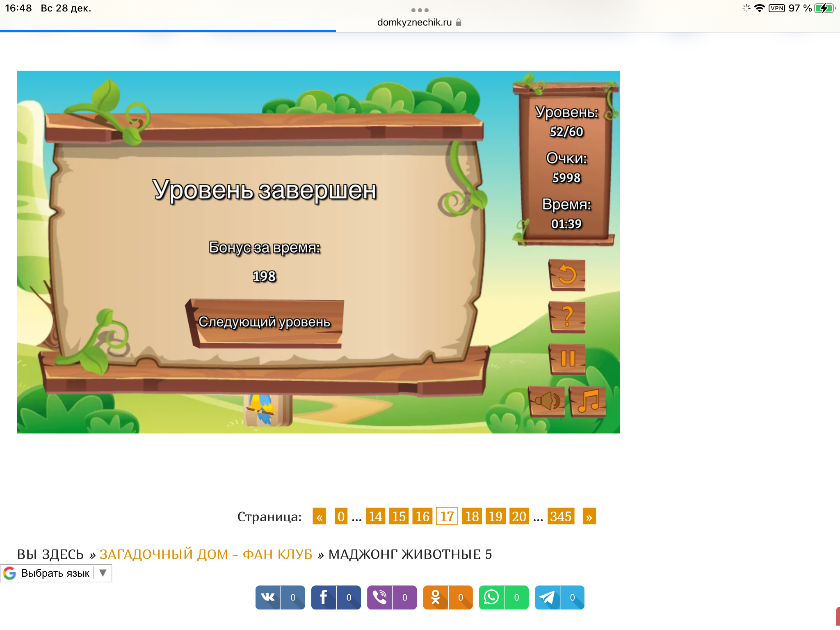Share to Telegram icon
Screen dimensions: 840x630
click(x=547, y=598)
